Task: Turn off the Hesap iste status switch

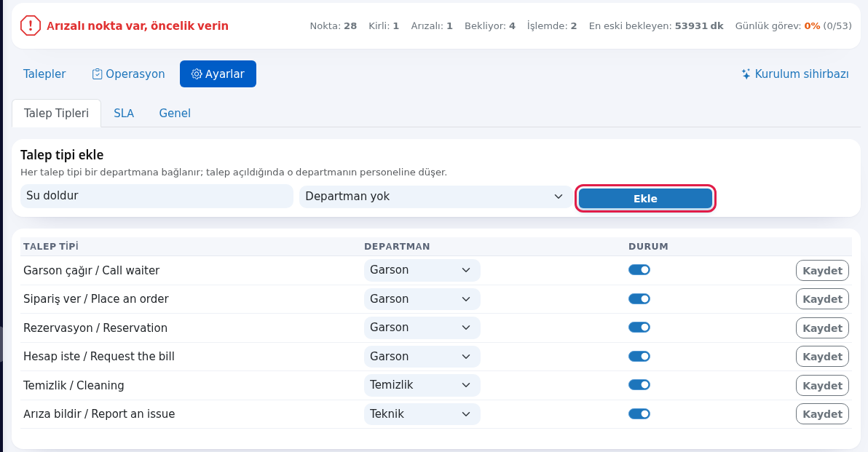Action: pos(639,357)
